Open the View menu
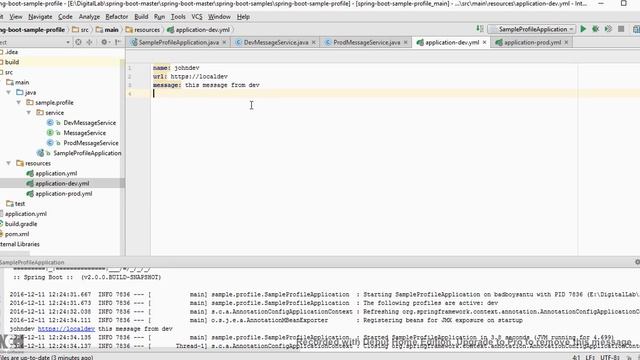Viewport: 640px width, 360px height. click(x=16, y=17)
